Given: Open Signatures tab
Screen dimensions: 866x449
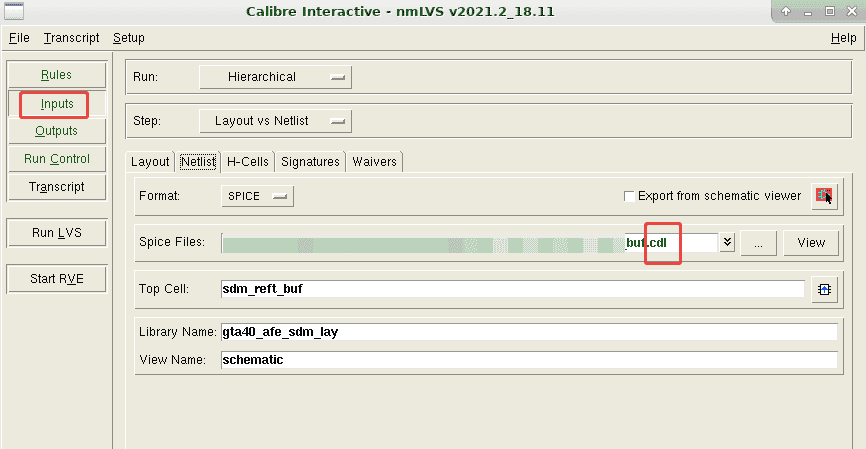Looking at the screenshot, I should [310, 162].
